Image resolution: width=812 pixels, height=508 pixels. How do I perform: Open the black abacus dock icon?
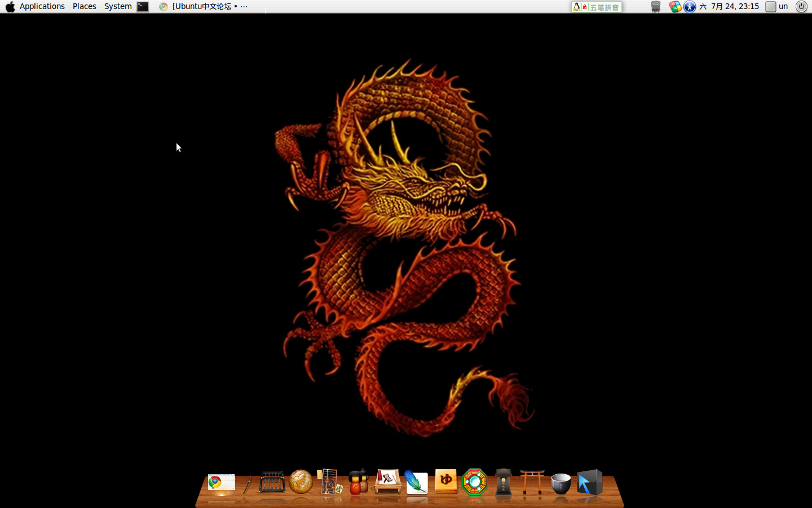tap(272, 483)
